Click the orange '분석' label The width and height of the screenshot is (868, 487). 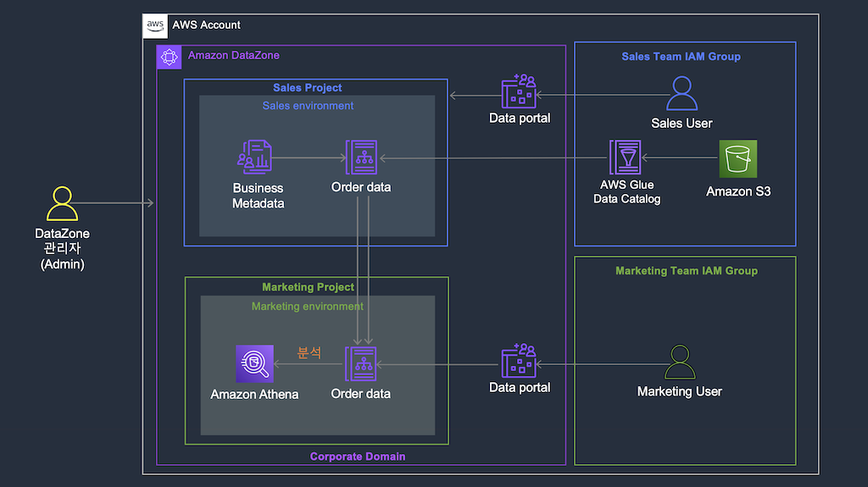(x=309, y=352)
